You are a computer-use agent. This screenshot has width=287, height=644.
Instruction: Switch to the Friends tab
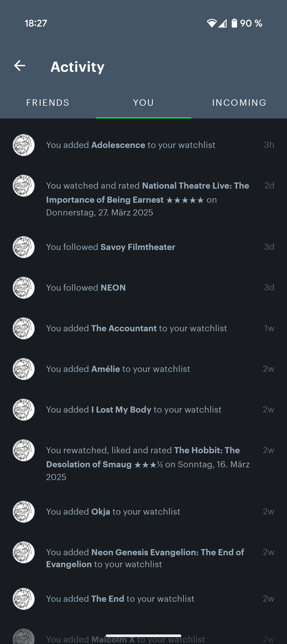[48, 103]
